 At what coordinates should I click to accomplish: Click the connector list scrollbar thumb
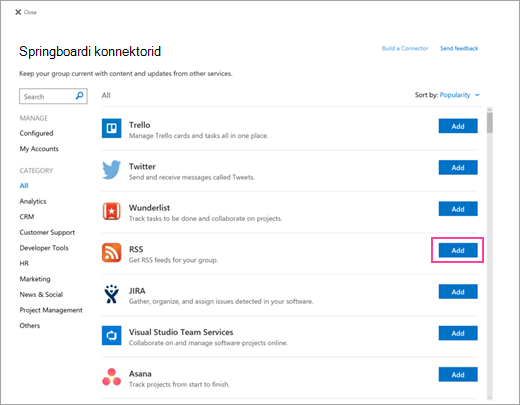coord(489,123)
